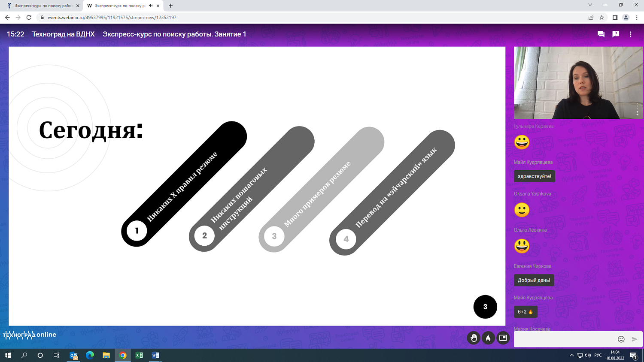The width and height of the screenshot is (644, 362).
Task: Click the Техноград online logo
Action: (x=30, y=335)
